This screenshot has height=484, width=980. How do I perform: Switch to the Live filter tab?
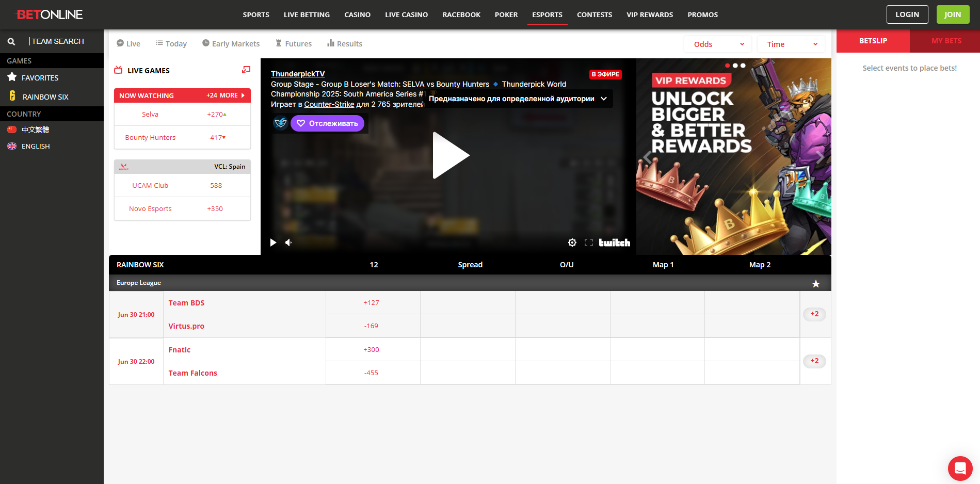click(x=128, y=44)
